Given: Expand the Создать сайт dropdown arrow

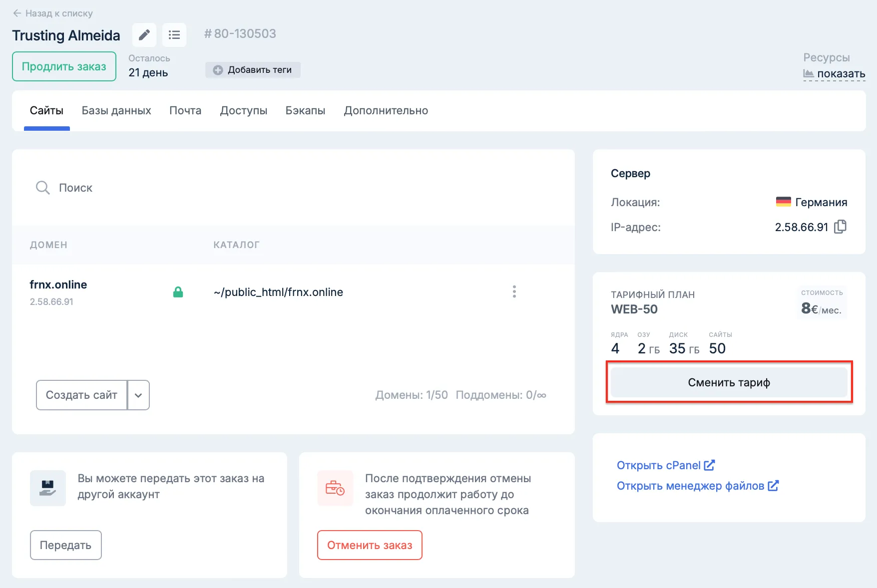Looking at the screenshot, I should 139,395.
